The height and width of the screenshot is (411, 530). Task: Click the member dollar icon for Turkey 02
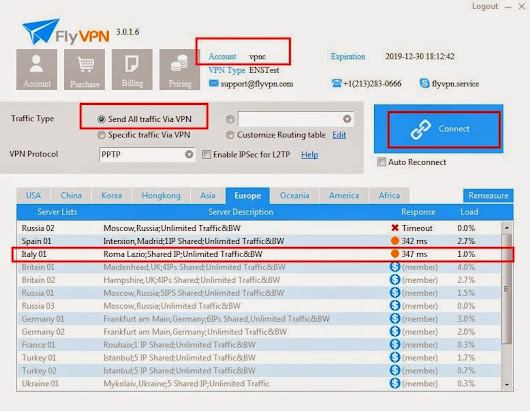[395, 370]
